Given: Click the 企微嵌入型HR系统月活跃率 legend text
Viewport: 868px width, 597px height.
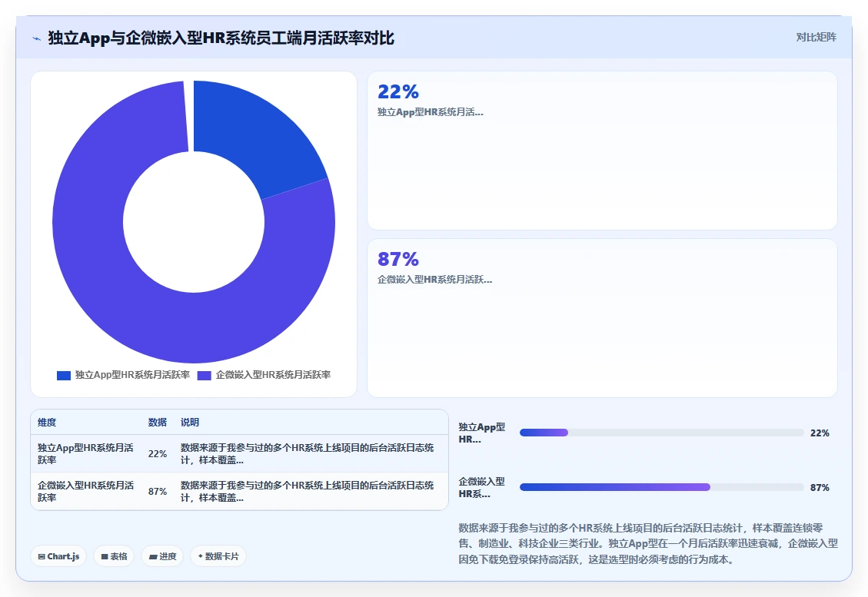Looking at the screenshot, I should (x=273, y=375).
